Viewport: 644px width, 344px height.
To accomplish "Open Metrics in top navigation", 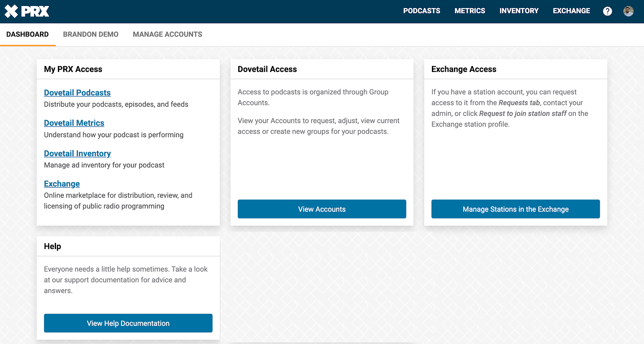I will 470,11.
